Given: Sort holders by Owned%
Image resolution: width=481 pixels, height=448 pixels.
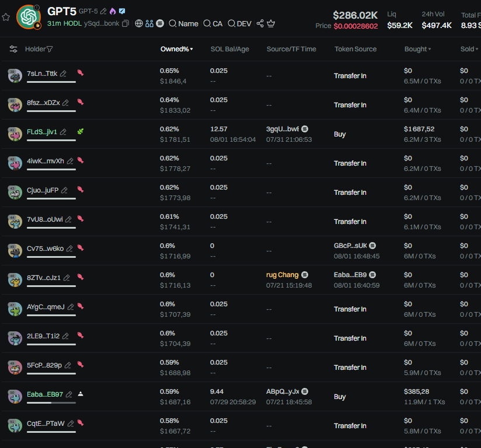Looking at the screenshot, I should point(177,49).
